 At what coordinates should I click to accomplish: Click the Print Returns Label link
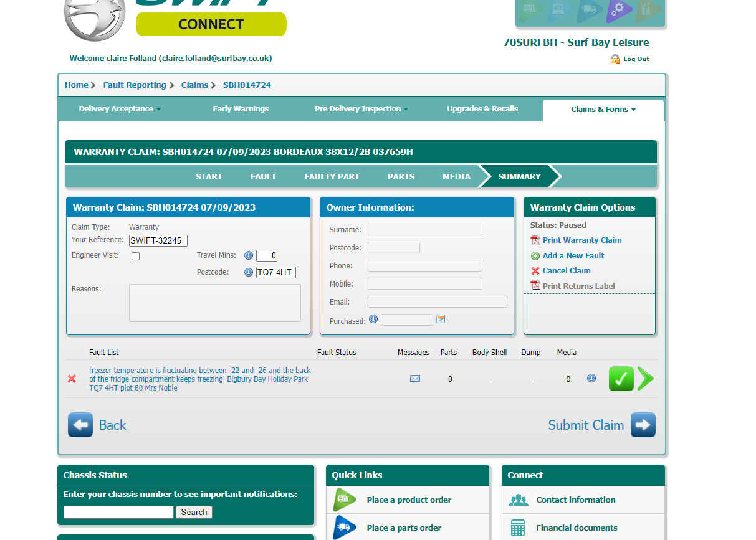pos(579,287)
